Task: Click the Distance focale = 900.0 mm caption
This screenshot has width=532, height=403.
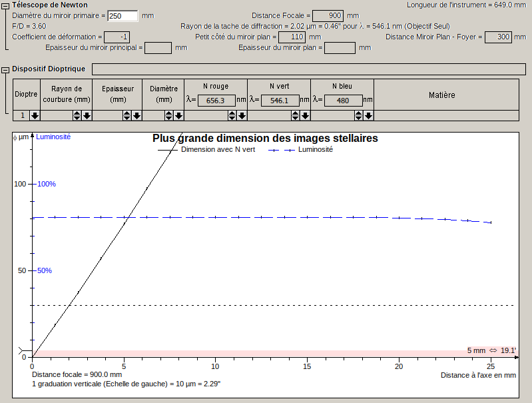Action: 77,374
